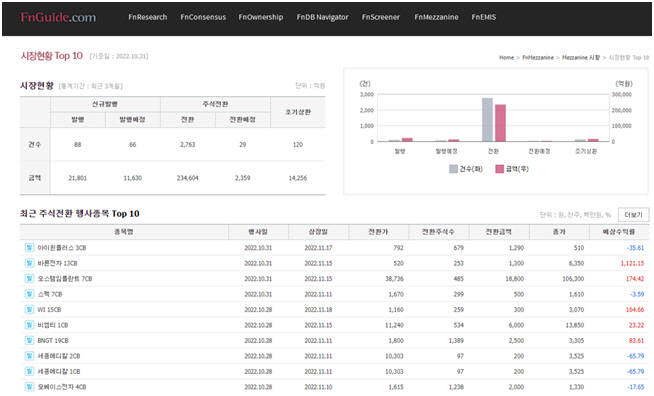654x396 pixels.
Task: Click the 예상수익률 column header
Action: [619, 232]
